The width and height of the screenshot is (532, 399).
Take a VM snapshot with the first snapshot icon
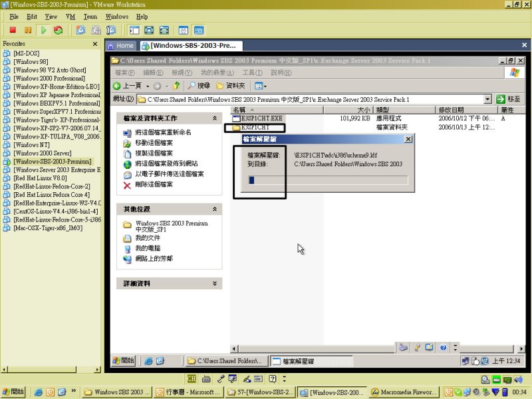[80, 30]
